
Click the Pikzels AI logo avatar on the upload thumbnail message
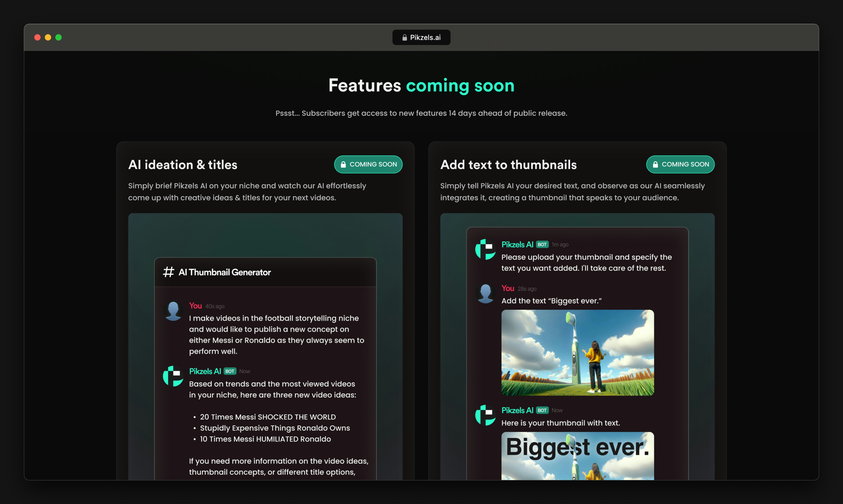click(485, 249)
